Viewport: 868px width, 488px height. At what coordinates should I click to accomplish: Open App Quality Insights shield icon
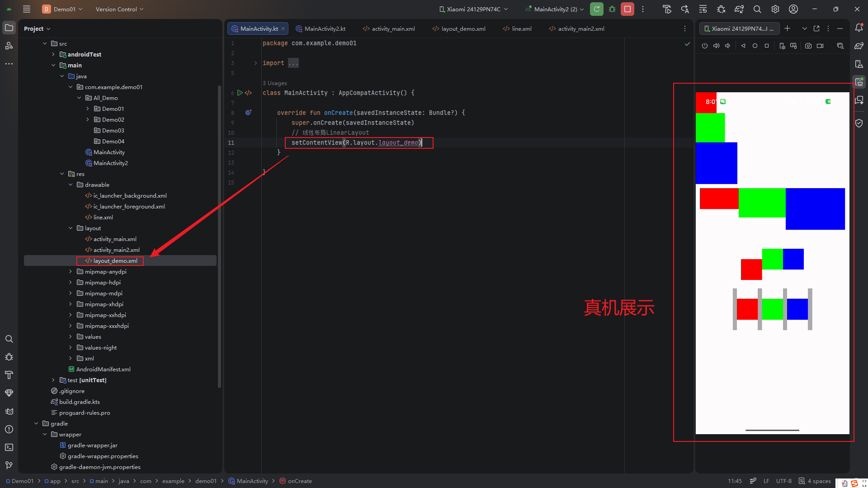tap(859, 123)
